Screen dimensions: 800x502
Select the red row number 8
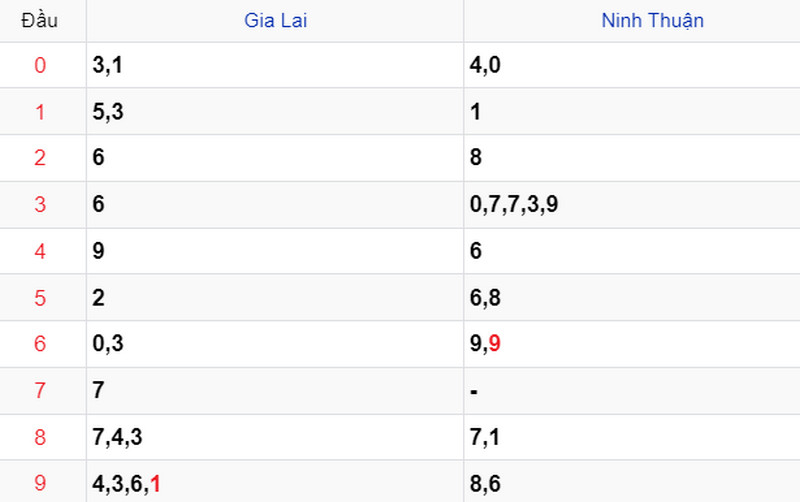[40, 437]
